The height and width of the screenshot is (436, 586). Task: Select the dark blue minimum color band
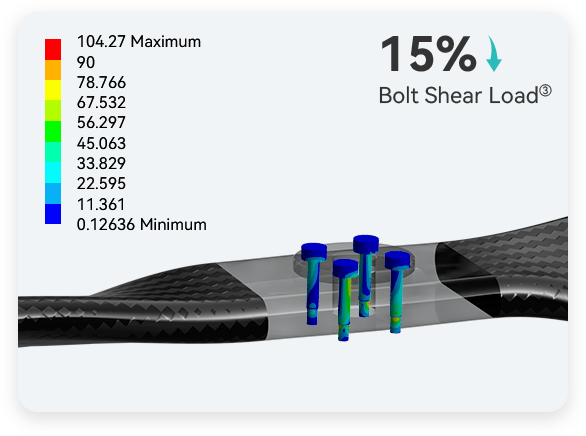[53, 214]
